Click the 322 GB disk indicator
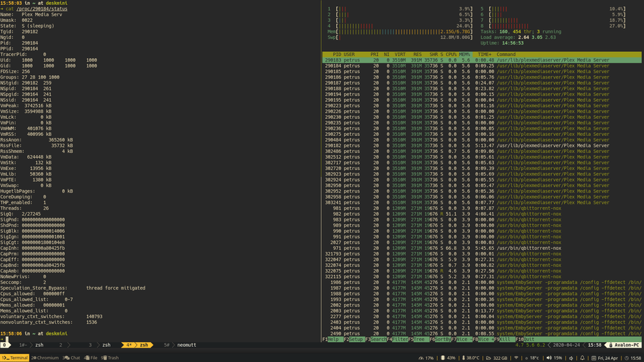Screen dimensions: 644x362 point(497,358)
